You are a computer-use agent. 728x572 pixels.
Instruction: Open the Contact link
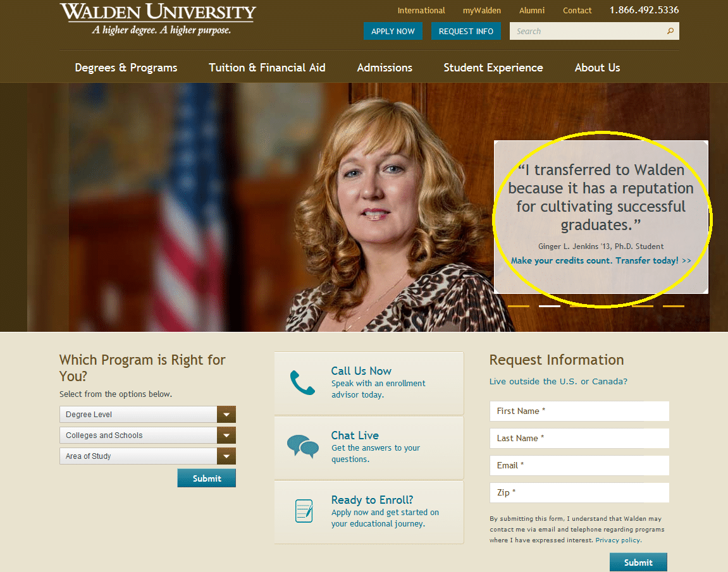(577, 10)
